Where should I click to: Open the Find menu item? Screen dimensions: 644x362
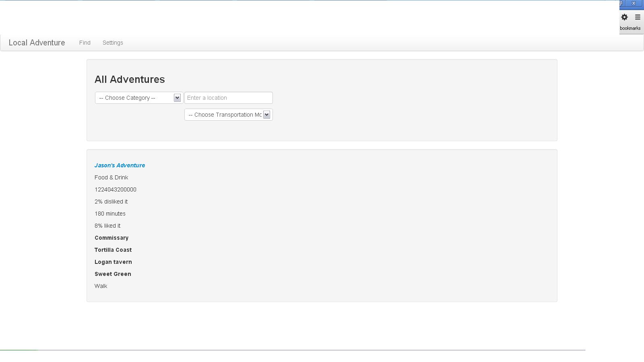(85, 43)
